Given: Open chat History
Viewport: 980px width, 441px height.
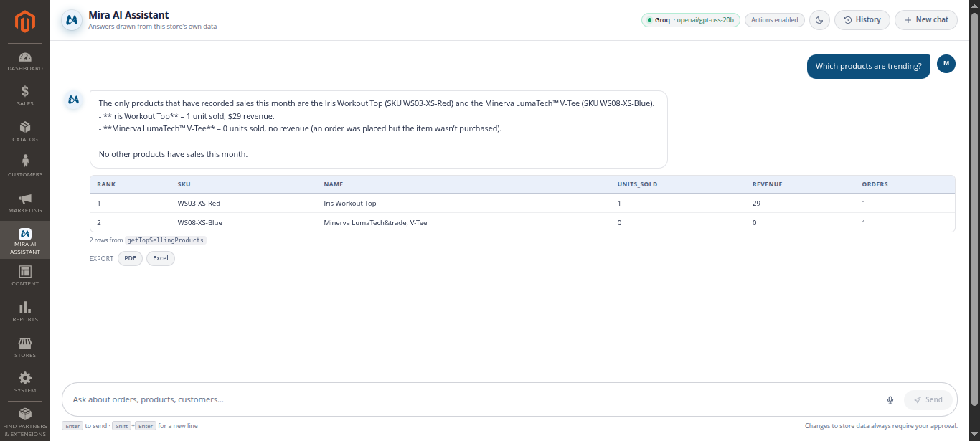Looking at the screenshot, I should click(862, 20).
